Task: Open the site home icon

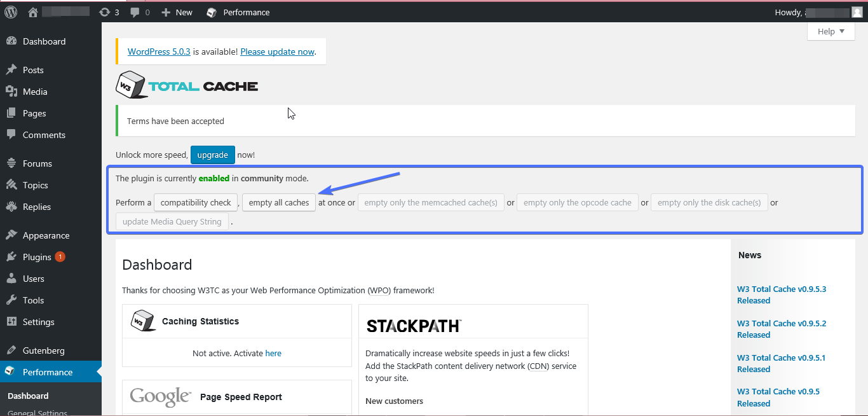Action: pyautogui.click(x=34, y=12)
